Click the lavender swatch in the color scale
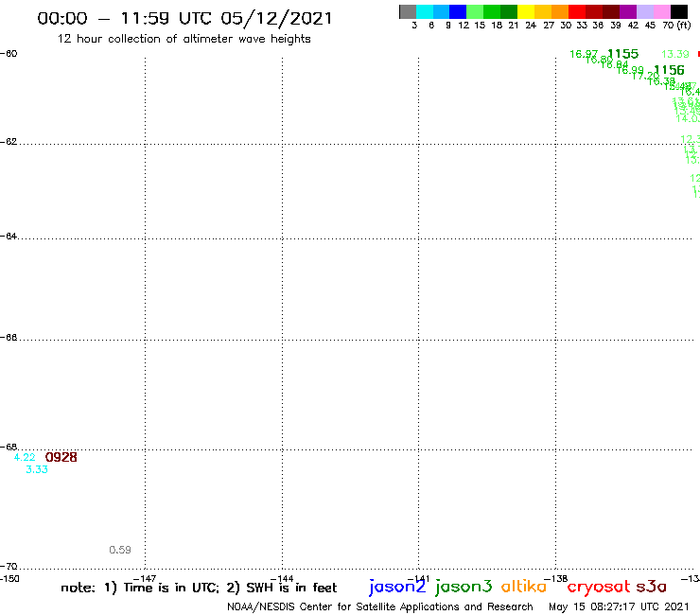 [x=644, y=11]
